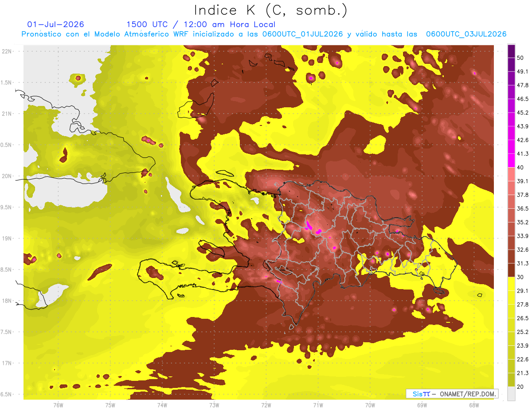This screenshot has height=411, width=532.
Task: Click the "19N" latitude label
Action: [x=8, y=239]
